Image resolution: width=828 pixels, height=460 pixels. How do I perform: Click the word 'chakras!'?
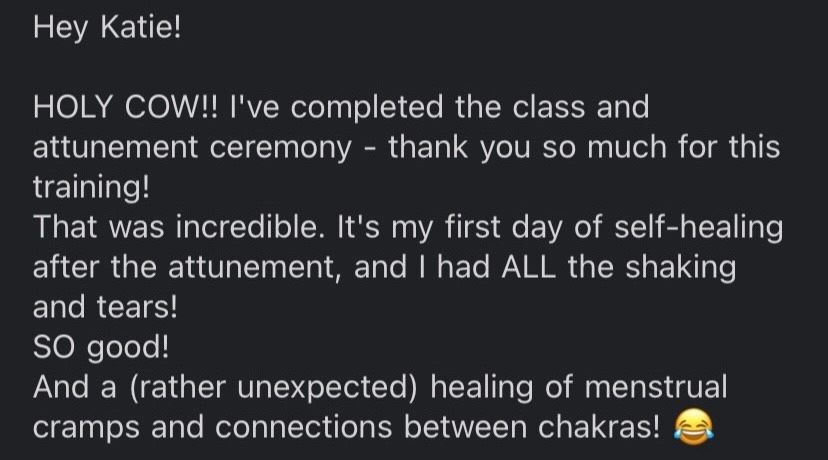point(596,427)
